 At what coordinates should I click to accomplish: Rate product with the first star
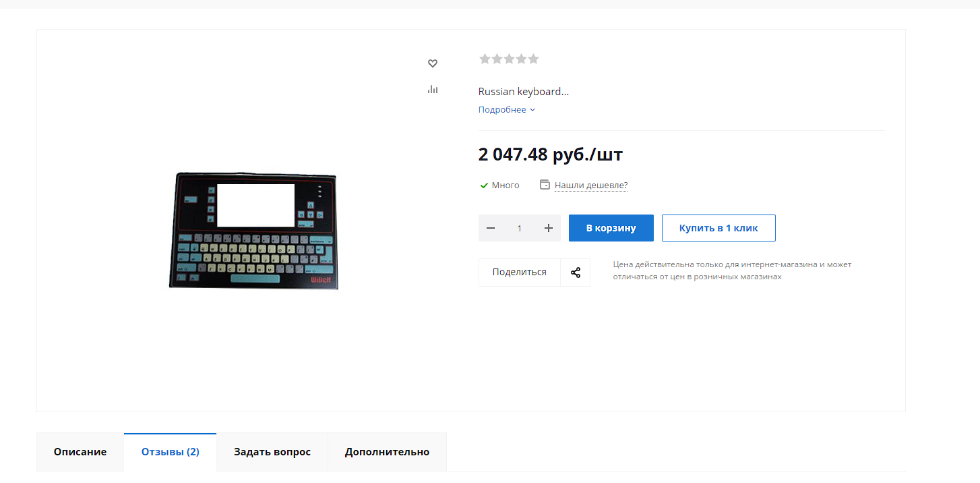pyautogui.click(x=485, y=59)
